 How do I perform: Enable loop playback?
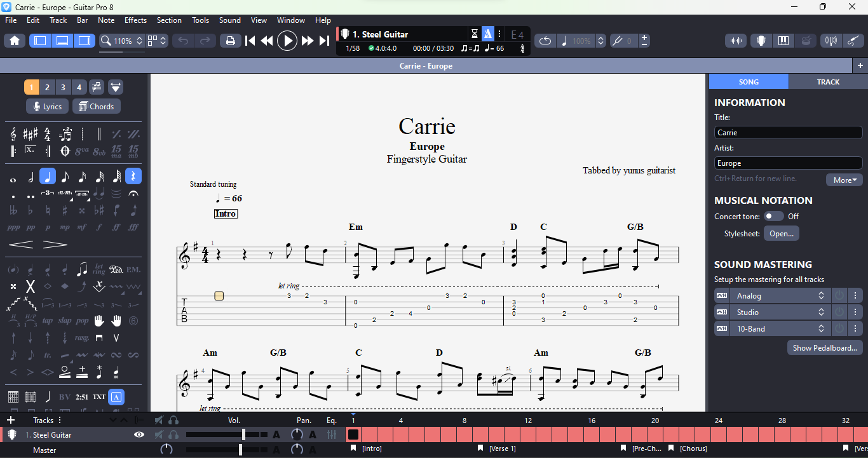[x=545, y=41]
